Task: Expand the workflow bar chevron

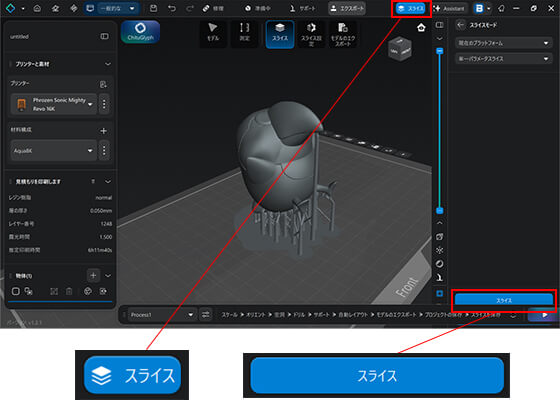Action: 513,315
